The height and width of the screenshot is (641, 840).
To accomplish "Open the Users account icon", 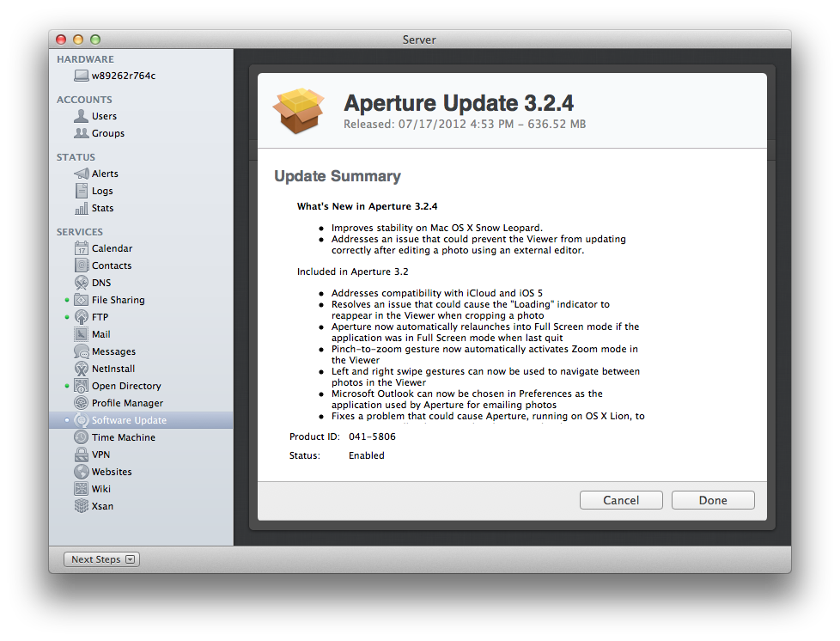I will (82, 116).
